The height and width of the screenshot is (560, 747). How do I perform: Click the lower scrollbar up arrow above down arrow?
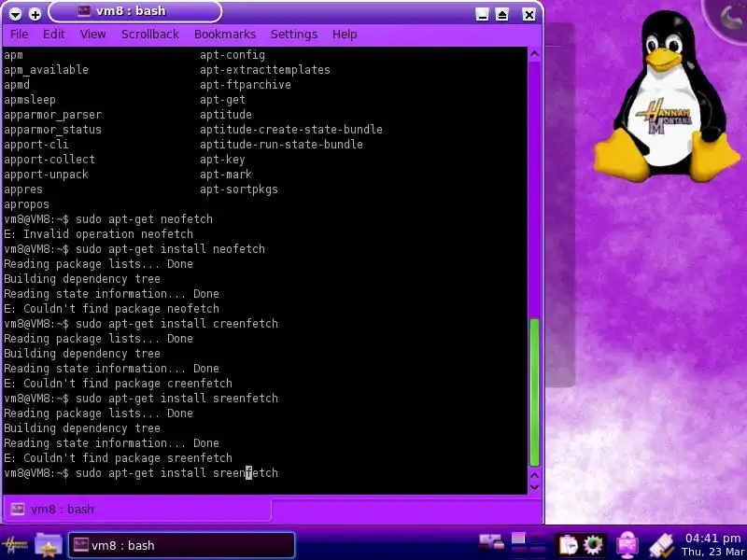534,475
